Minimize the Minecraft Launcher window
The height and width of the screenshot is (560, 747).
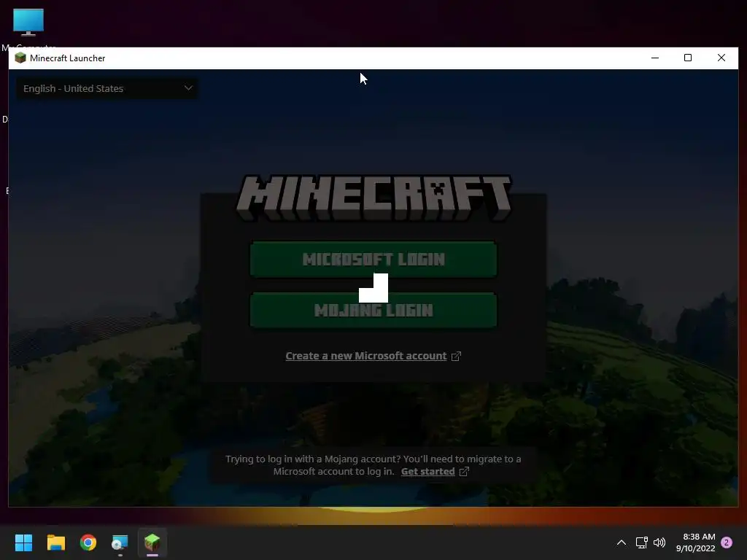click(655, 58)
